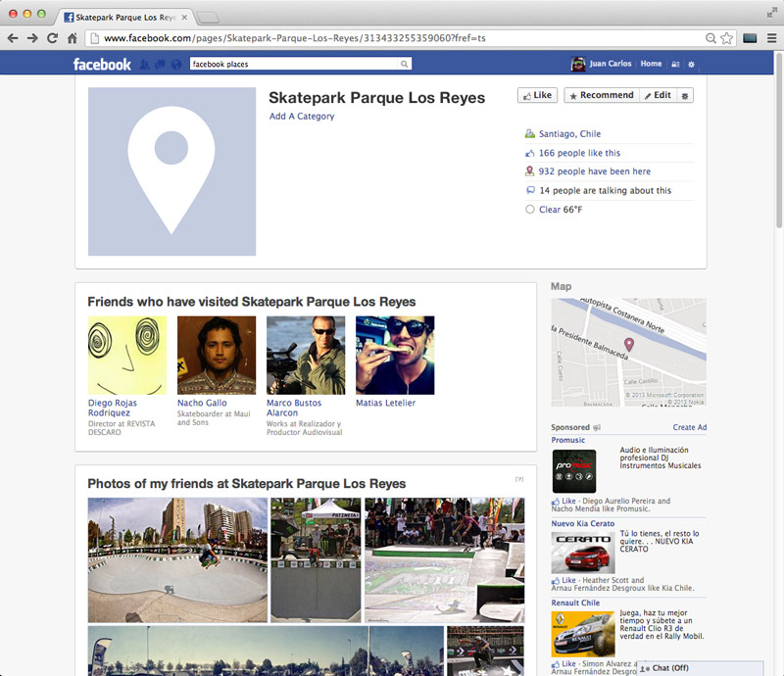Viewport: 784px width, 676px height.
Task: Select the Skatepark Parque Los Reyes browser tab
Action: 125,18
